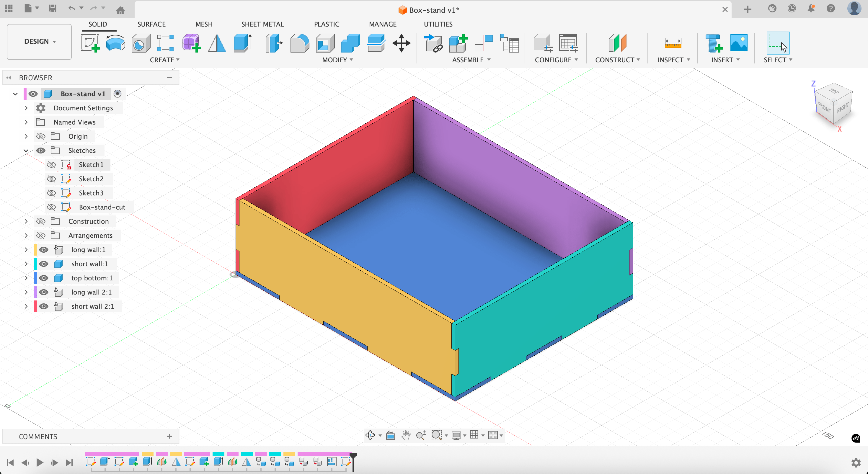Select the Create Sketch tool

pyautogui.click(x=90, y=43)
